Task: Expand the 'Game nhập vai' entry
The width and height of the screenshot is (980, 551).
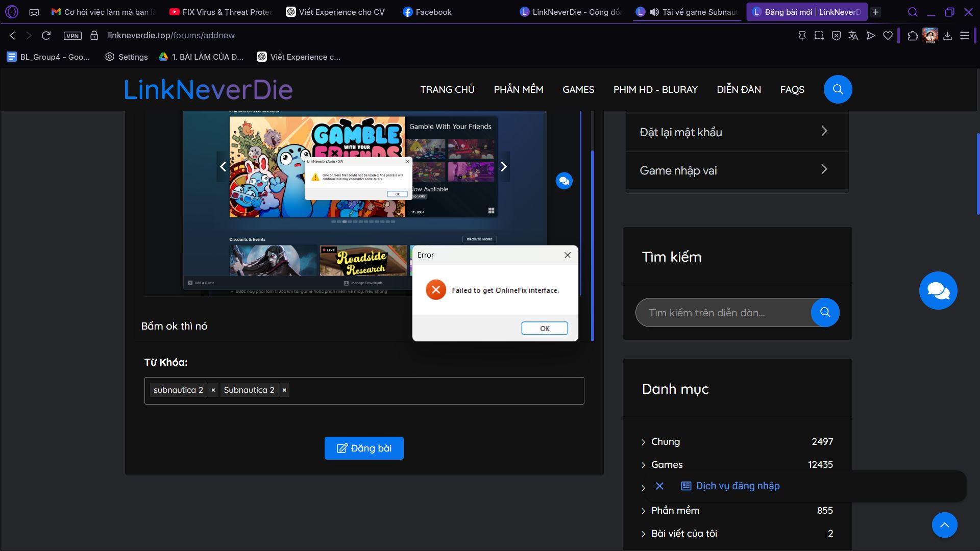Action: [x=737, y=170]
